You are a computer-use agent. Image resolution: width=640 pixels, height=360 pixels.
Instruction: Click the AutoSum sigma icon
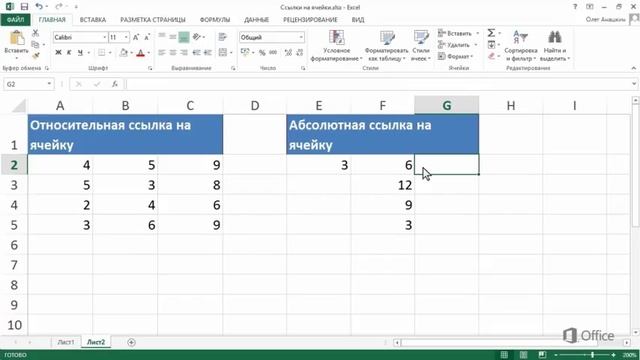coord(491,33)
